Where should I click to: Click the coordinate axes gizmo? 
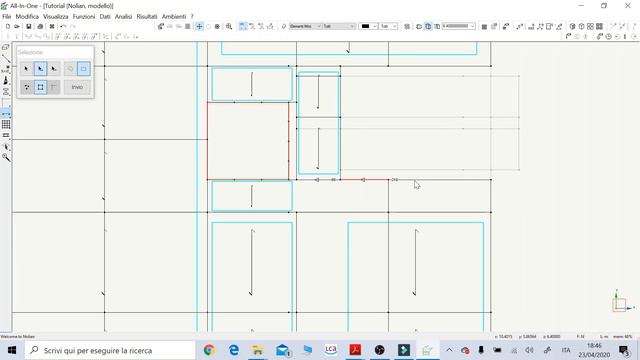click(x=622, y=301)
